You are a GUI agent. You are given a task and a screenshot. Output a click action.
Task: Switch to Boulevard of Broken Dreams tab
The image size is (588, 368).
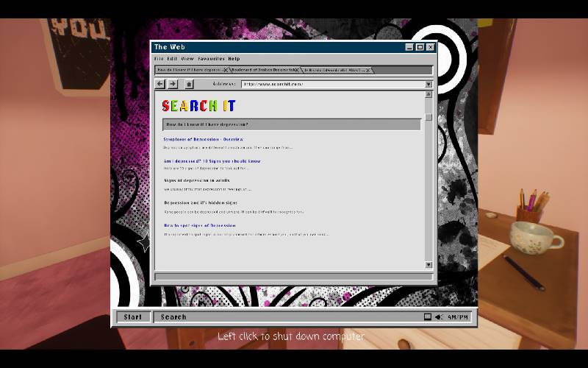pyautogui.click(x=261, y=70)
